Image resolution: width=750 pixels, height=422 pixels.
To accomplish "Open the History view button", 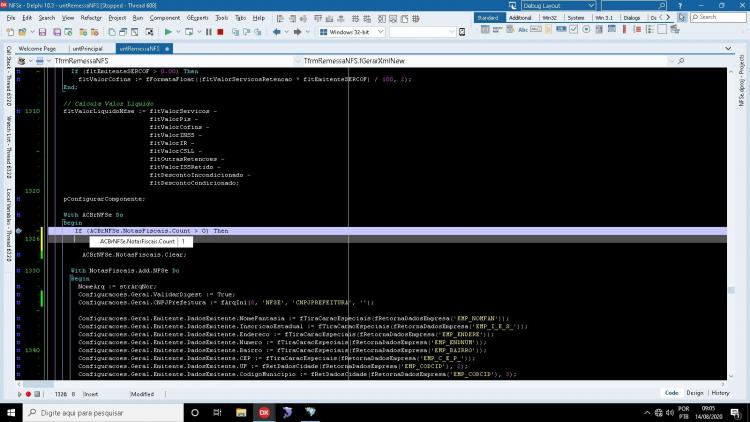I will [x=720, y=393].
